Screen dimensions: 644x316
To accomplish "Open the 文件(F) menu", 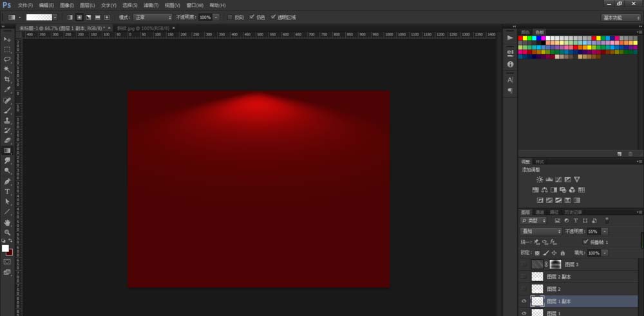I will click(25, 5).
